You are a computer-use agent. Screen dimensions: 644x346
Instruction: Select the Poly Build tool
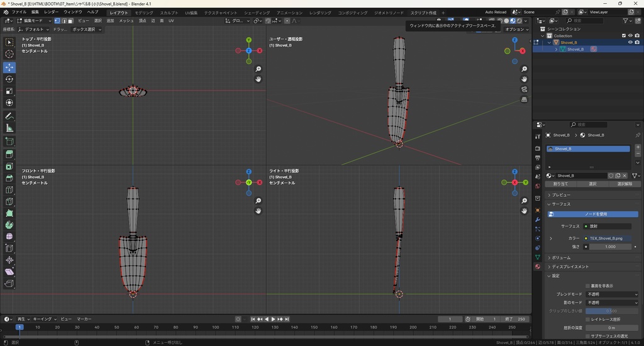[x=9, y=213]
